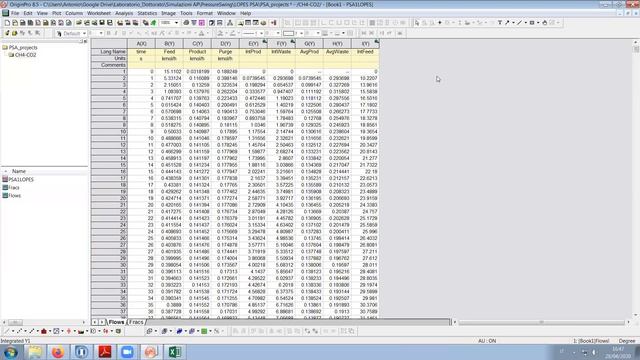Open the zoom percentage dropdown
640x360 pixels.
click(x=176, y=23)
